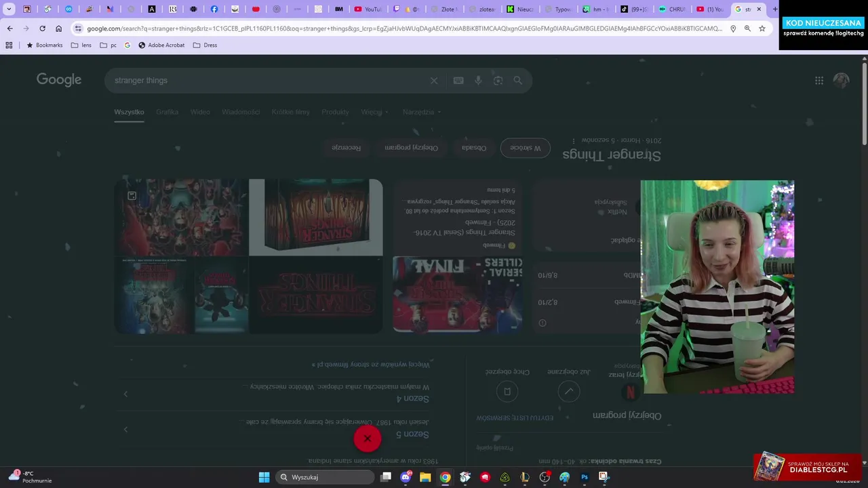Search by image with the Google Lens icon

click(x=498, y=81)
